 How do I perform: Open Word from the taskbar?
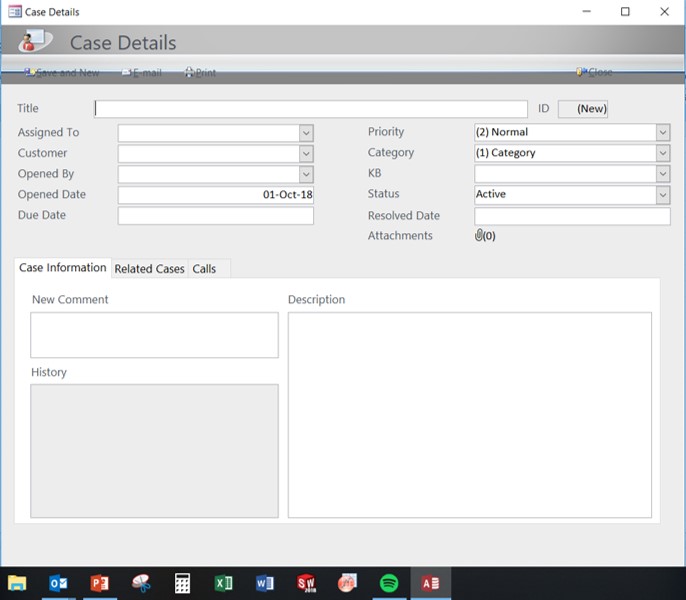tap(265, 583)
